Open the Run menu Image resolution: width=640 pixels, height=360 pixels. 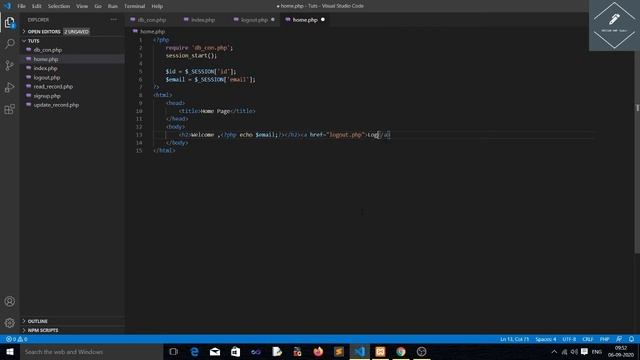113,6
